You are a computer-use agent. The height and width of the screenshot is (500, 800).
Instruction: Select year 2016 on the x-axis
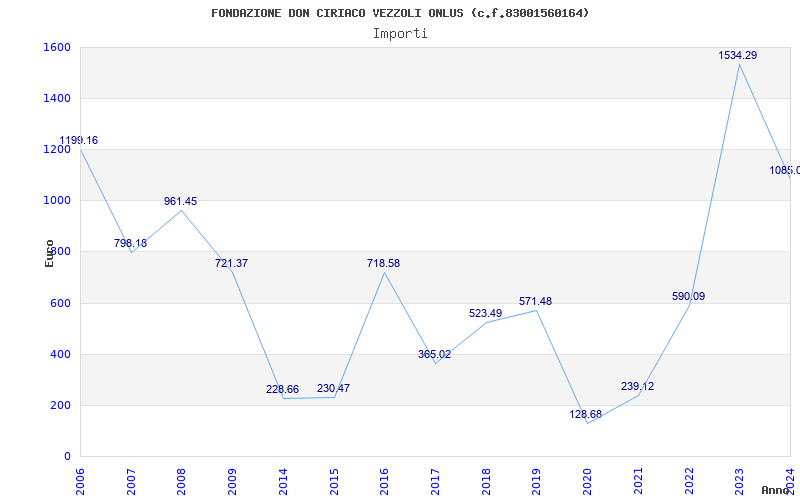[384, 482]
